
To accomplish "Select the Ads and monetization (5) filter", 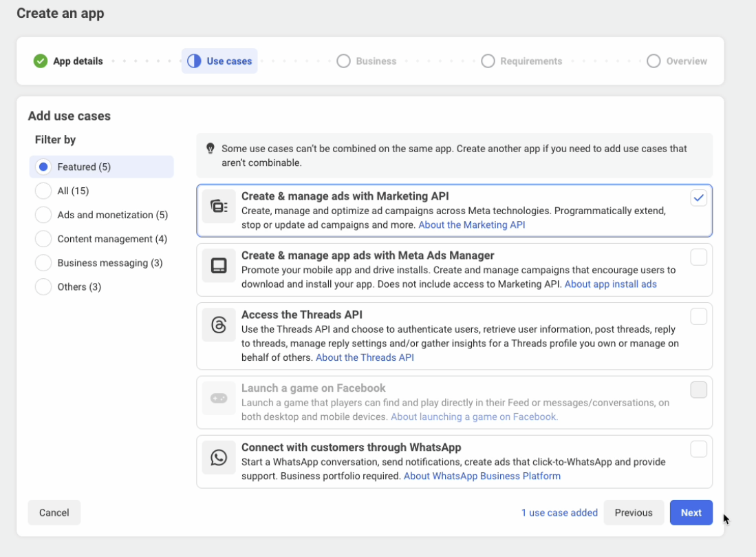I will pyautogui.click(x=101, y=215).
